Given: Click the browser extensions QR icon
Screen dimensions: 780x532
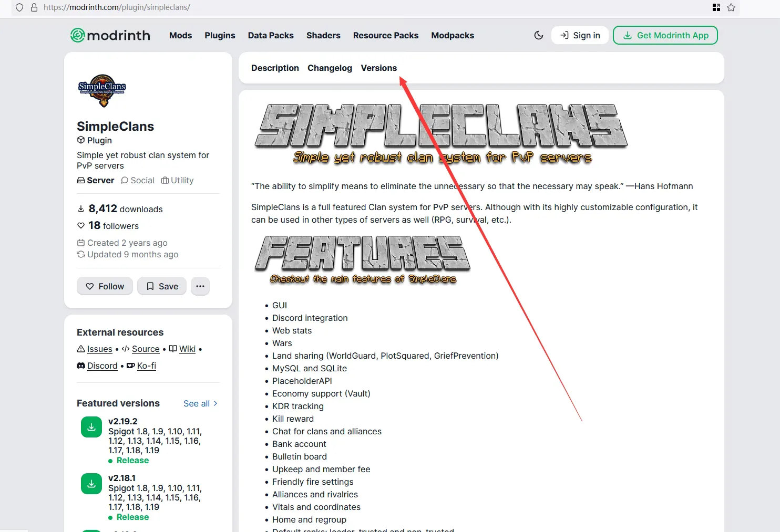Looking at the screenshot, I should 716,7.
